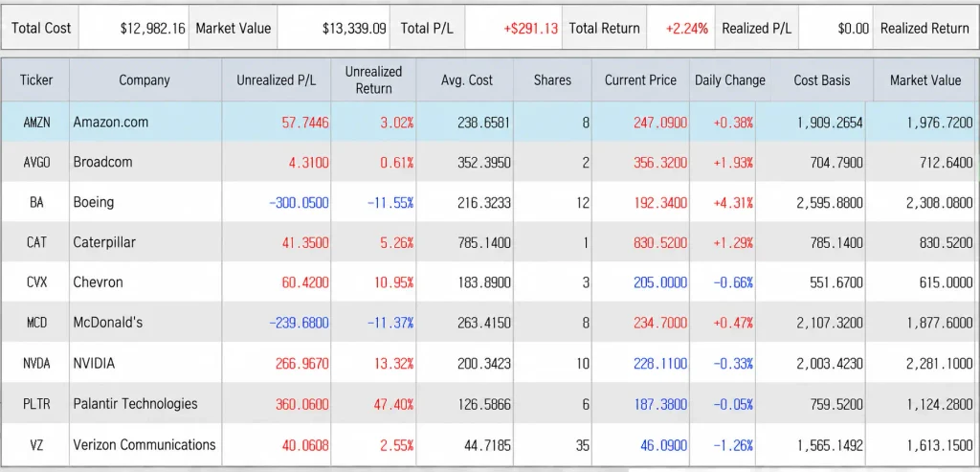The height and width of the screenshot is (472, 980).
Task: Click Boeing's daily change +4.31%
Action: (x=733, y=203)
